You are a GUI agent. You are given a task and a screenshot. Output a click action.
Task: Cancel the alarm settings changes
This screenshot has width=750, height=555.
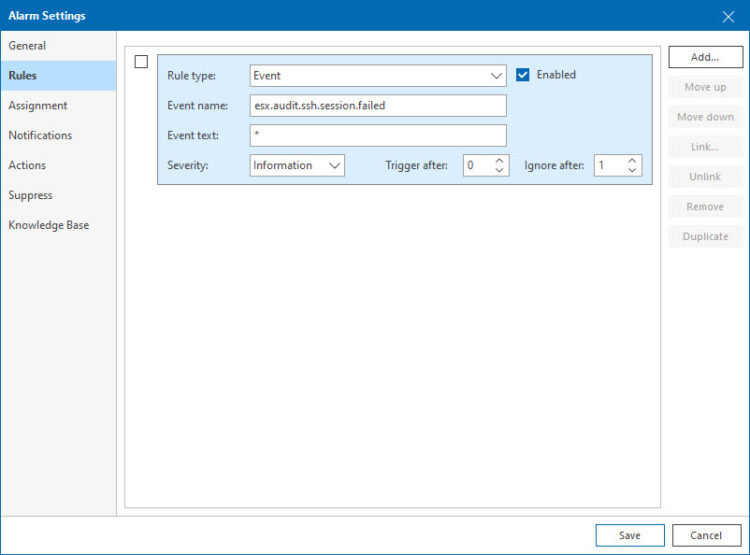tap(706, 535)
